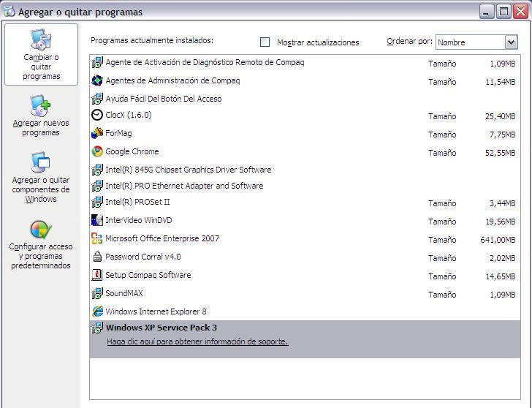Open Configurar acceso y programas predeterminados
532x408 pixels.
(41, 245)
